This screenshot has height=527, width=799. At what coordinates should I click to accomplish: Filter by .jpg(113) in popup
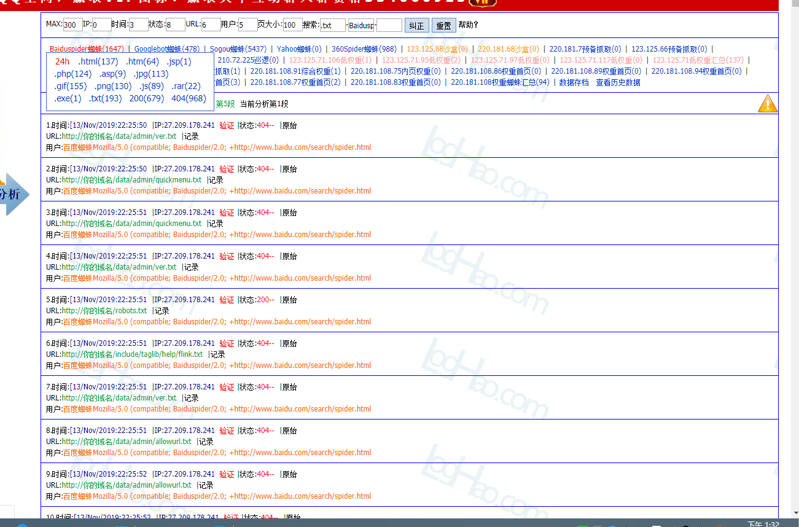click(151, 74)
